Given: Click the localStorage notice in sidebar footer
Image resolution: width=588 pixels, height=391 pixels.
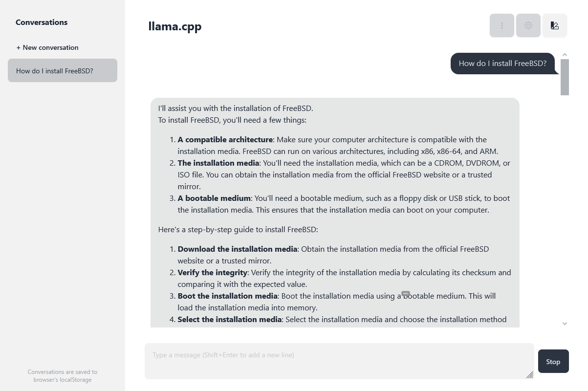Looking at the screenshot, I should point(62,375).
